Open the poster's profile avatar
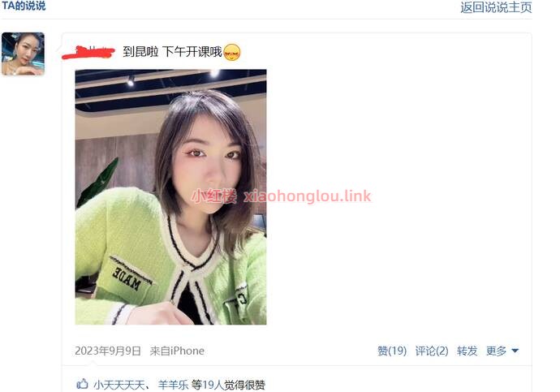Viewport: 560px width, 392px height. point(23,54)
